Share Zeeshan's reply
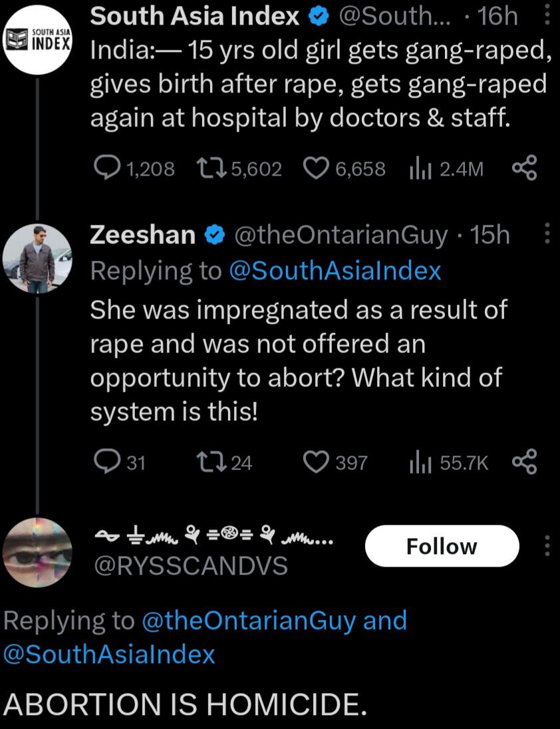Screen dimensions: 560x729 (x=524, y=462)
